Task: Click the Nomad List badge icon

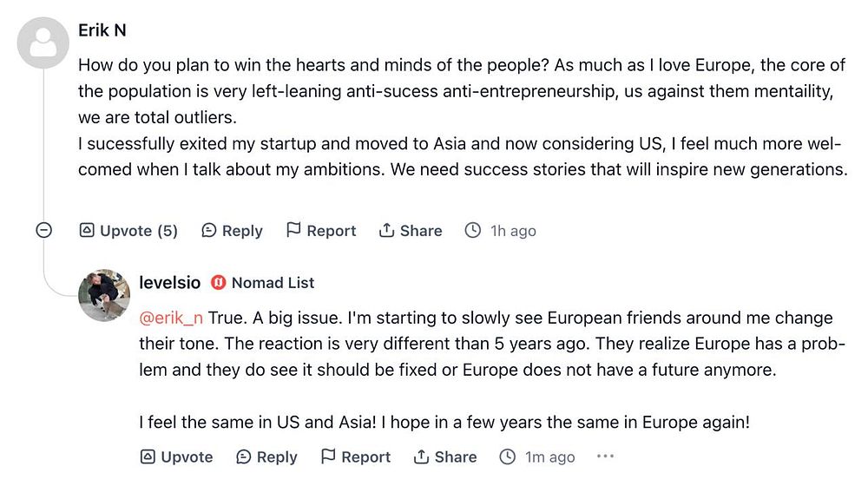Action: pos(219,283)
